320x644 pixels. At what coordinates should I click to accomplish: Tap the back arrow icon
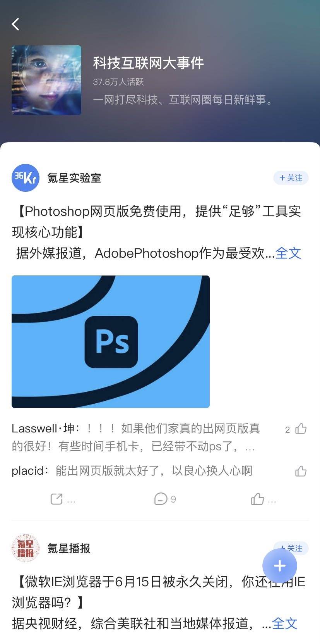(15, 24)
